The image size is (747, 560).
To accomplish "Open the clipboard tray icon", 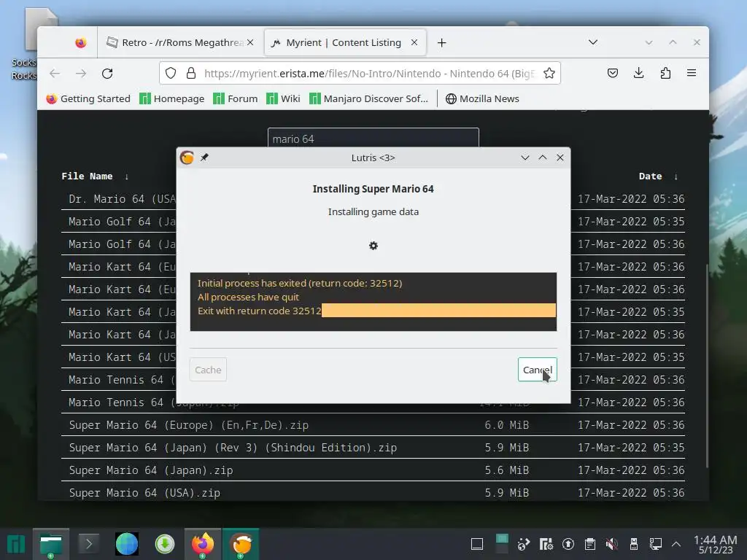I will click(589, 544).
